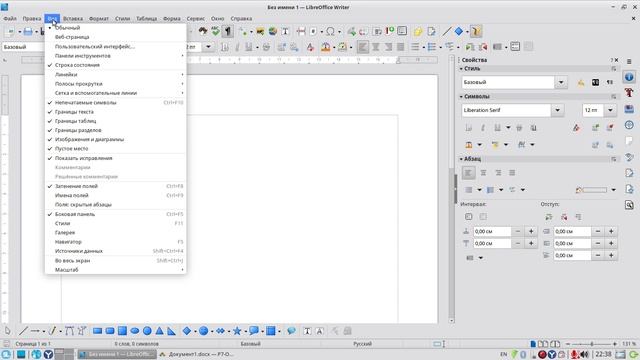Image resolution: width=640 pixels, height=360 pixels.
Task: Expand Полосы прокрутки submenu
Action: (x=116, y=84)
